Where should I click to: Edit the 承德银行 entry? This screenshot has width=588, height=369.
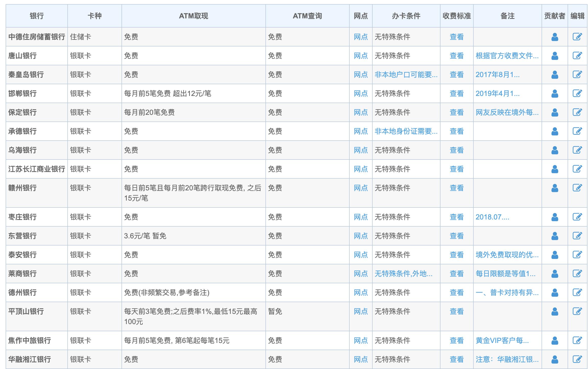pos(577,131)
